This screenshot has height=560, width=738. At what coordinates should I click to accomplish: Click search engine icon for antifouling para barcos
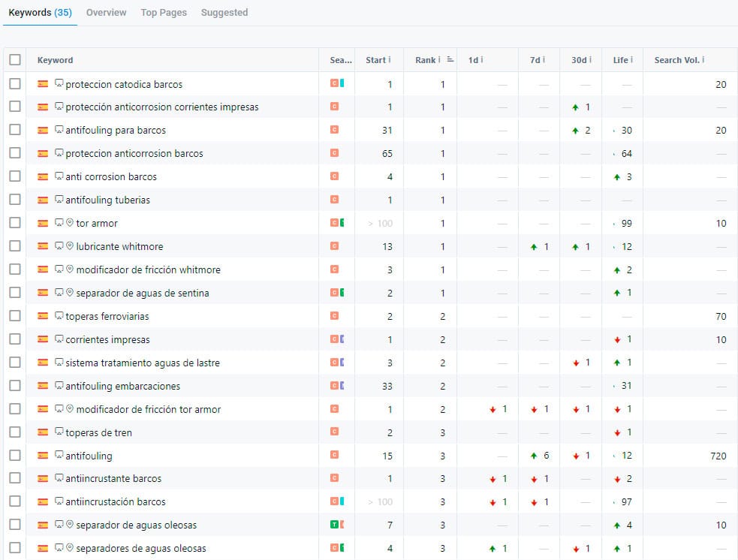click(x=334, y=129)
